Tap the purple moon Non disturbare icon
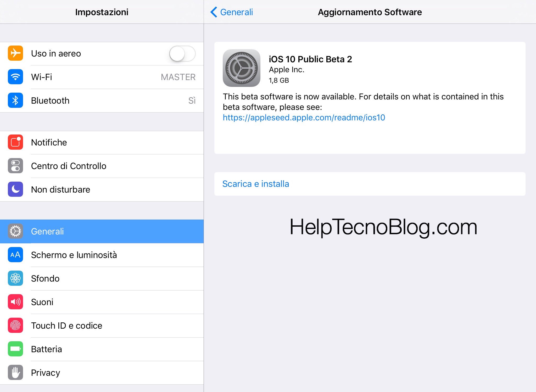The image size is (536, 392). 15,189
